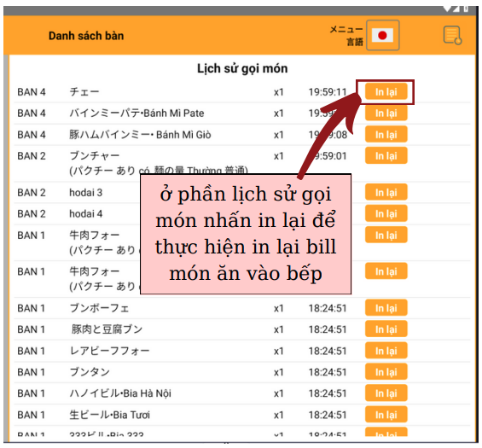
Task: Reprint the レアビーフフォー order
Action: click(x=386, y=351)
